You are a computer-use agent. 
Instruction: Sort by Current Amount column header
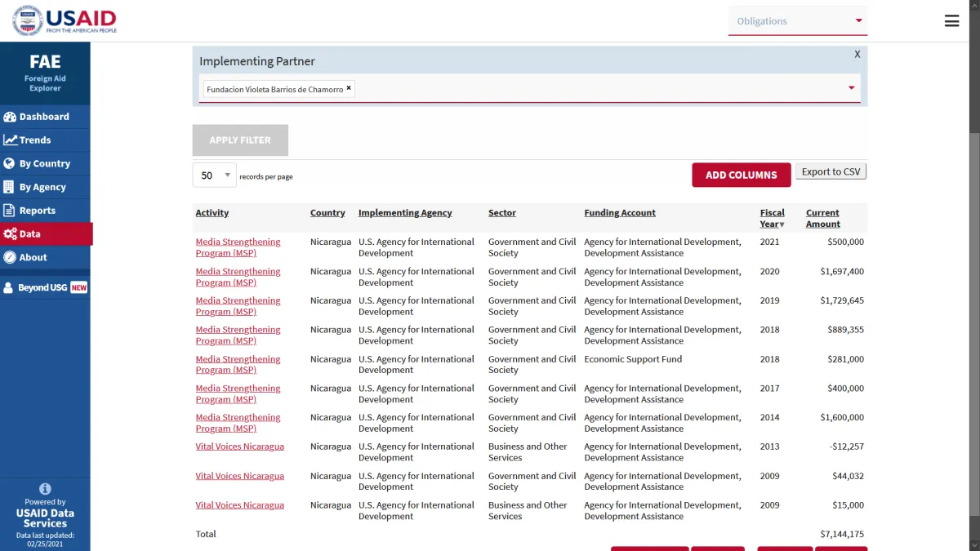point(823,218)
